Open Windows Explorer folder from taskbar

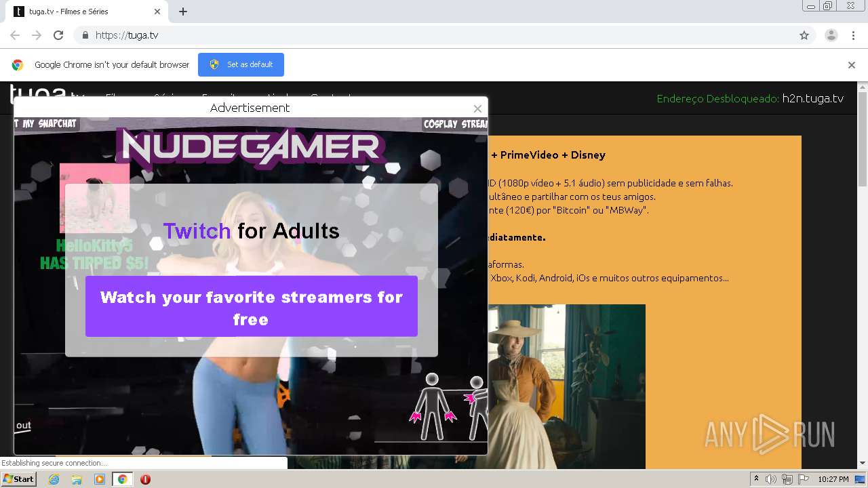77,479
